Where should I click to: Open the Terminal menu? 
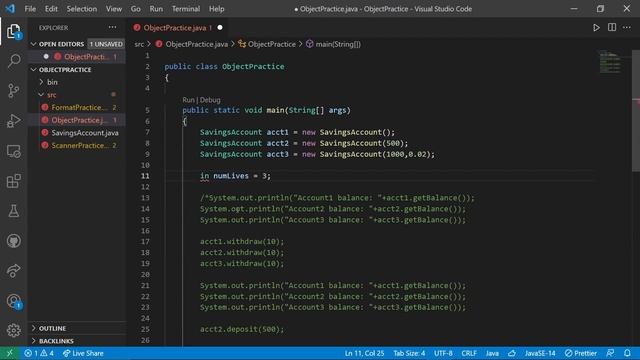[x=186, y=9]
